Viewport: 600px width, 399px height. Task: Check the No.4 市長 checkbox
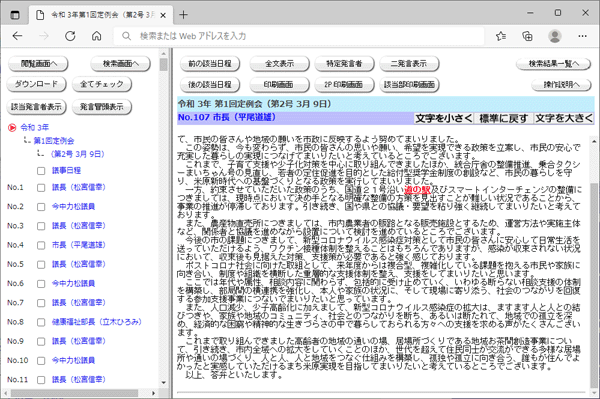(x=41, y=245)
